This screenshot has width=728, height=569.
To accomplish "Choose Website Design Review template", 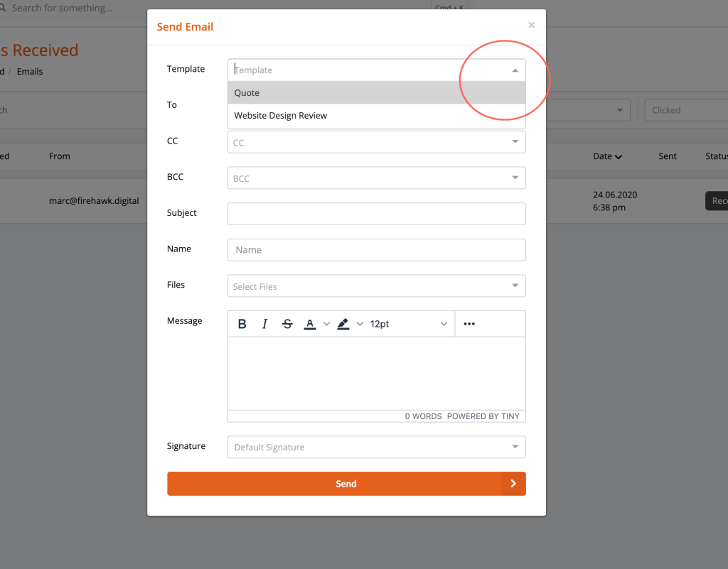I will 376,116.
